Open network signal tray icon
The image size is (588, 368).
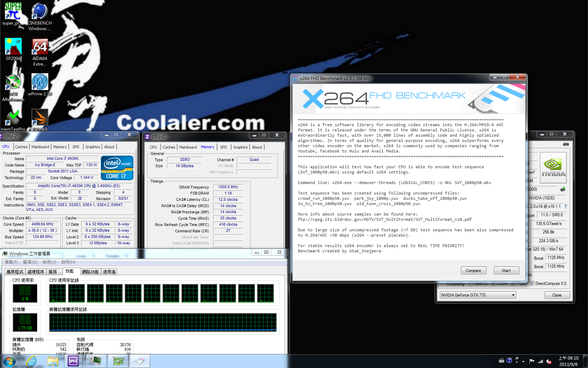coord(540,361)
